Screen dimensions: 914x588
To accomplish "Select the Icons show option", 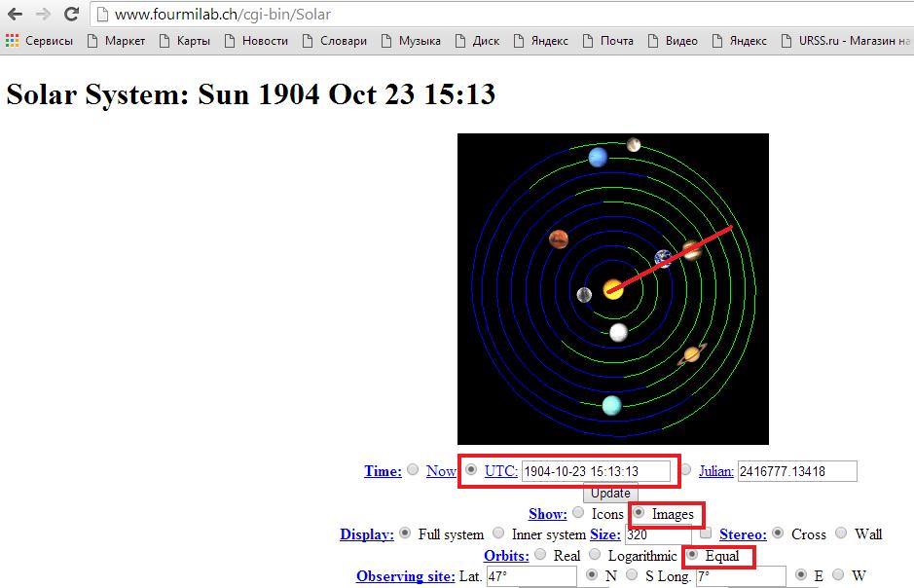I will pos(578,513).
